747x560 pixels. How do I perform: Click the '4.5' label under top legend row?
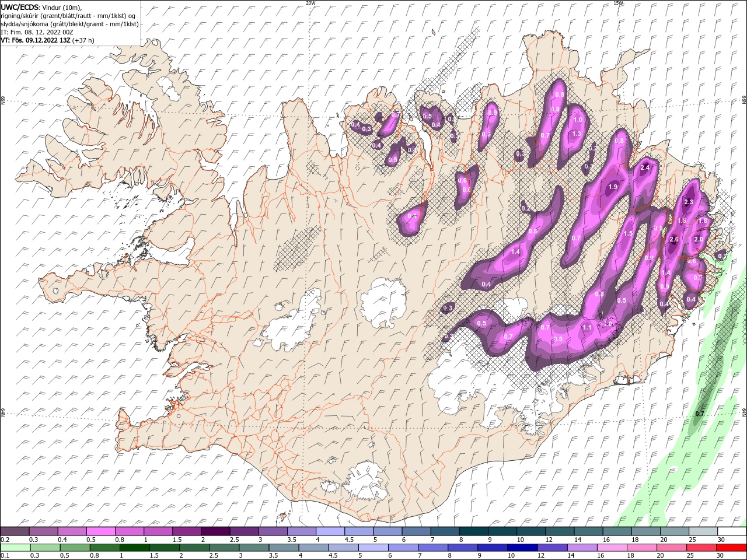click(x=349, y=540)
